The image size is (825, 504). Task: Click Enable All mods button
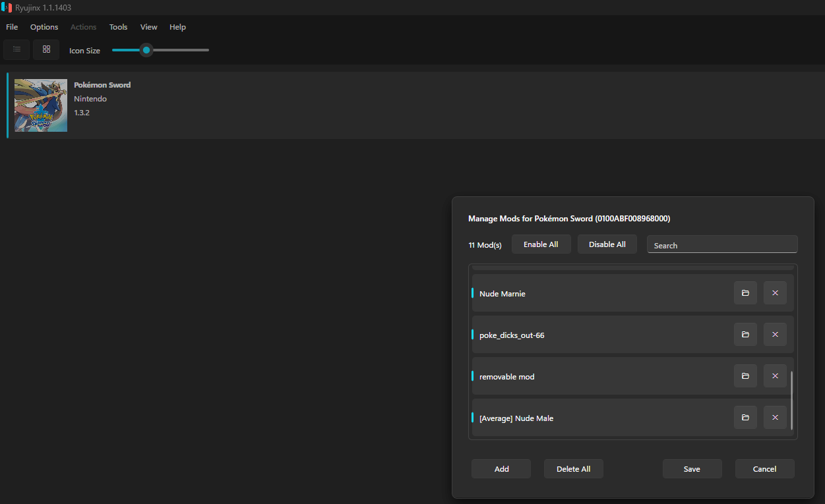(541, 244)
